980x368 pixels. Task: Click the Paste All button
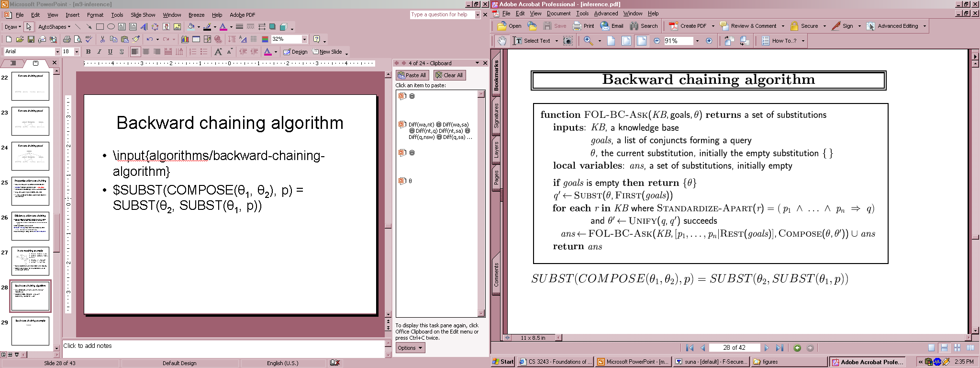point(412,75)
